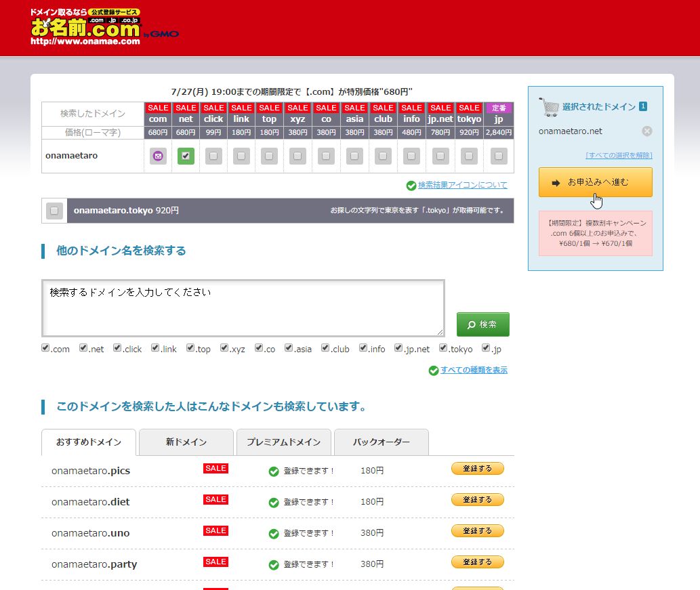Register onamaetaro.diet with 登録する button
The height and width of the screenshot is (590, 700).
point(477,500)
